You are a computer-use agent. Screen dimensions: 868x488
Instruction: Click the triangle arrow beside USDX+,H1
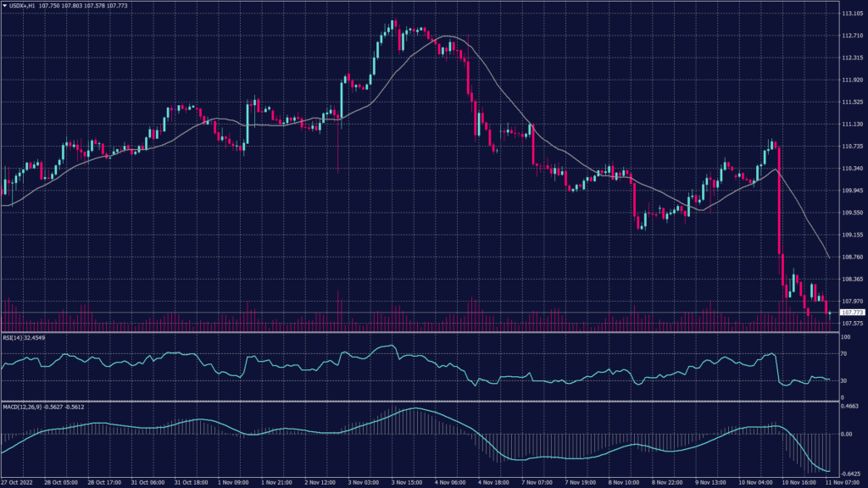[x=4, y=6]
